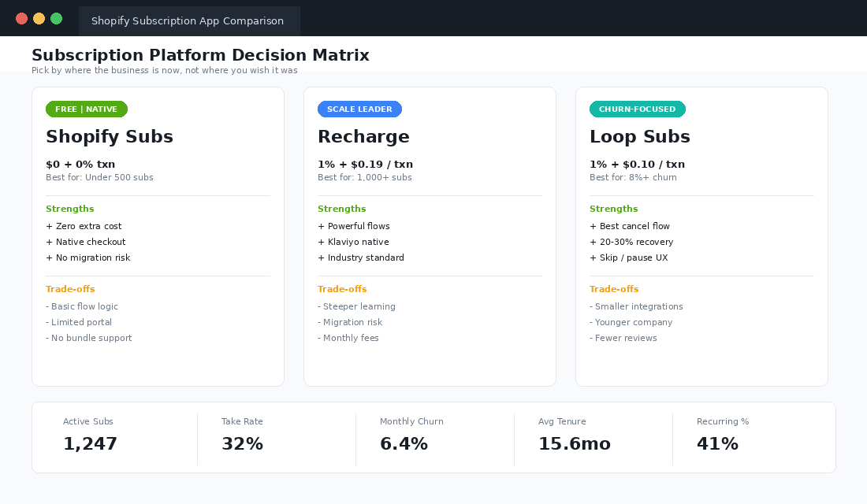
Task: Click 'Best for: Under 500 subs'
Action: point(99,177)
